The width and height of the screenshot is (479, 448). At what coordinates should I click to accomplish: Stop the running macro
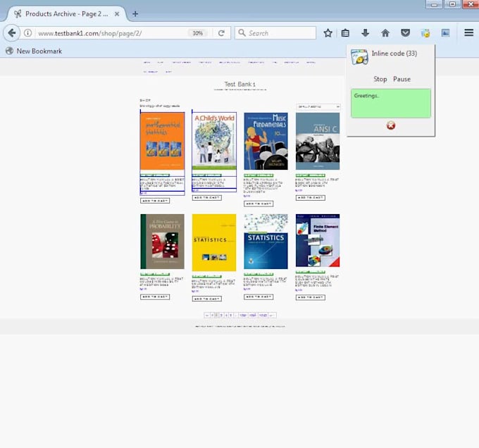(380, 79)
